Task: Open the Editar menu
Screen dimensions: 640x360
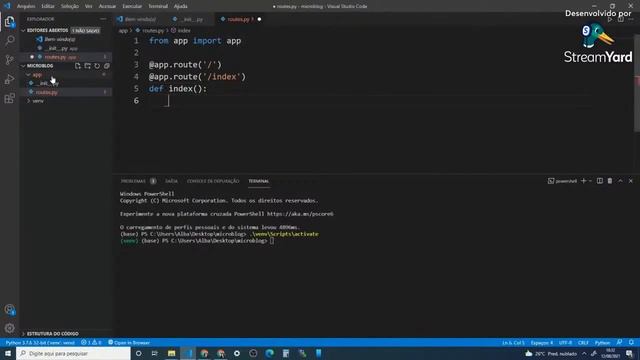Action: pos(48,6)
